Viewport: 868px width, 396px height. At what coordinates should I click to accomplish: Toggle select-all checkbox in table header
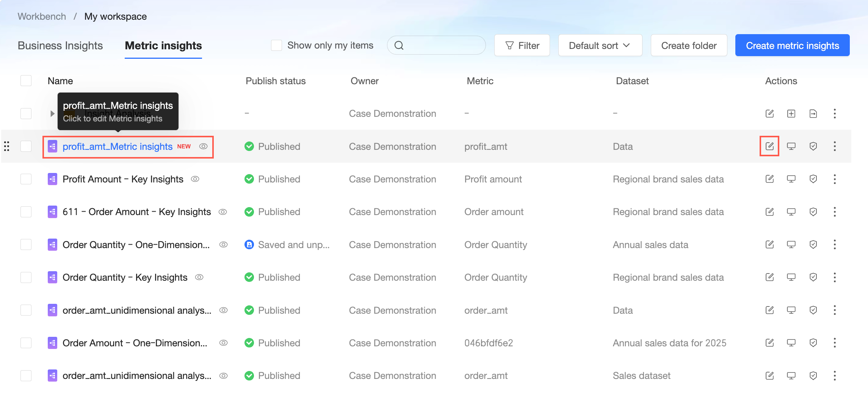coord(26,81)
